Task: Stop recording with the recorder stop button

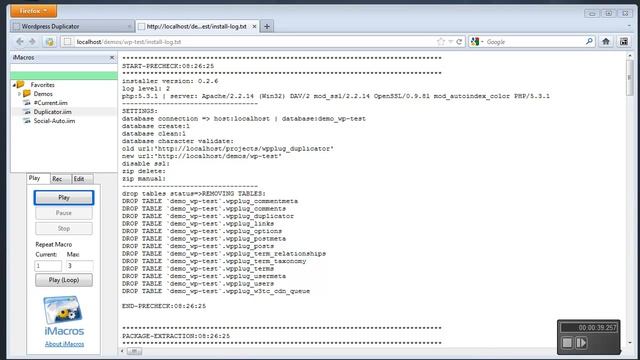Action: pyautogui.click(x=567, y=342)
